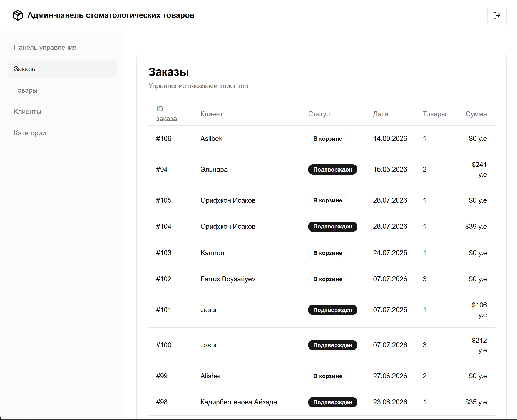
Task: Click date 15.05.2026
Action: [x=390, y=170]
